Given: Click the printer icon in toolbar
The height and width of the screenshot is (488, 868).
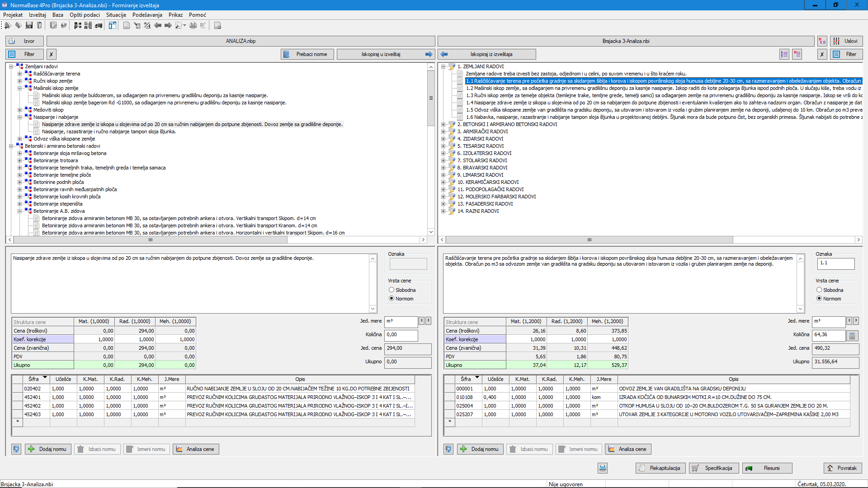Looking at the screenshot, I should tap(193, 26).
